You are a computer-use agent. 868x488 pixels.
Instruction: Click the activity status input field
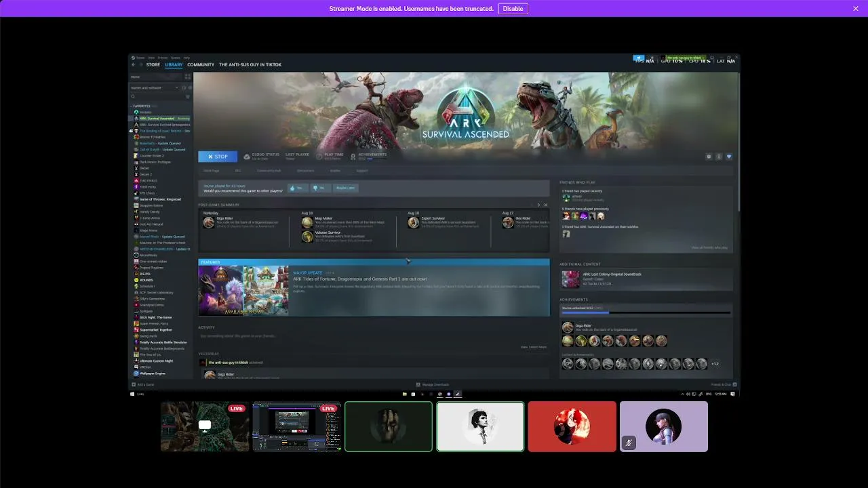[374, 336]
